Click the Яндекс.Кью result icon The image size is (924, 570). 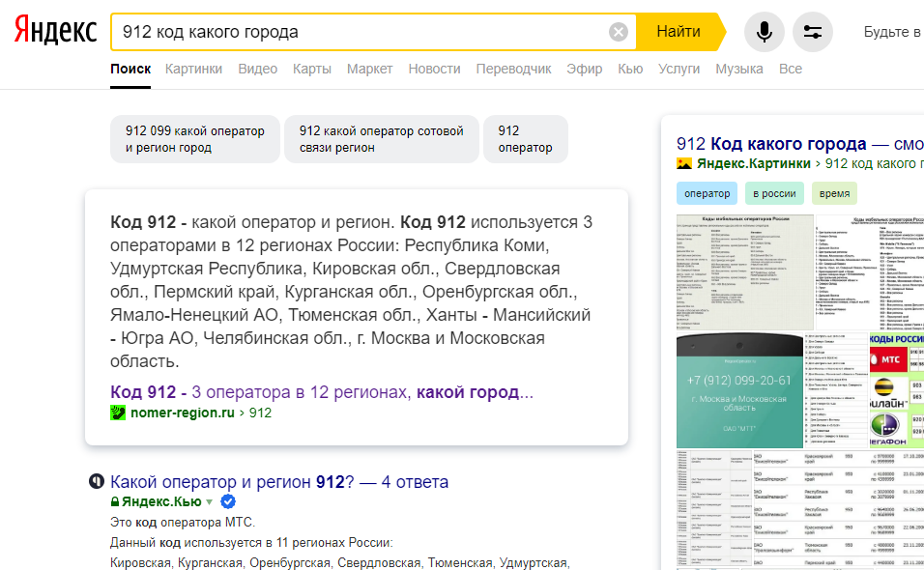(97, 482)
